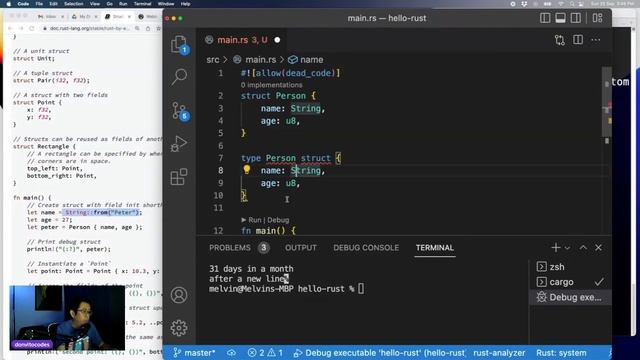The height and width of the screenshot is (360, 640).
Task: Click the src breadcrumb segment
Action: tap(213, 60)
